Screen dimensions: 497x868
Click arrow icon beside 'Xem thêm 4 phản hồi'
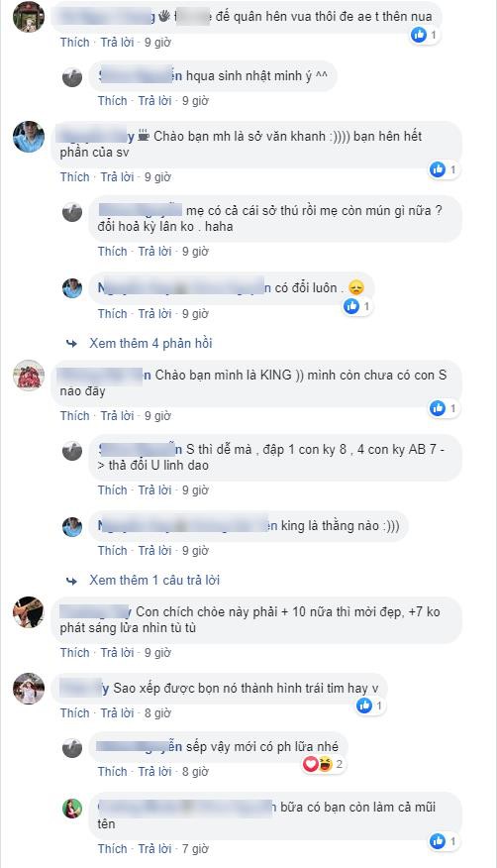[72, 344]
